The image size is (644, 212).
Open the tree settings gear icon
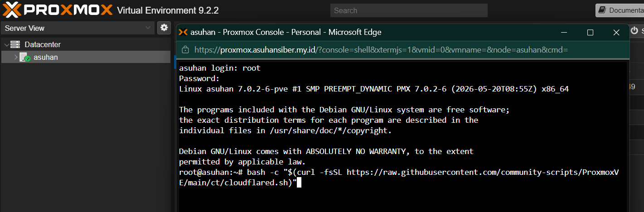(164, 28)
